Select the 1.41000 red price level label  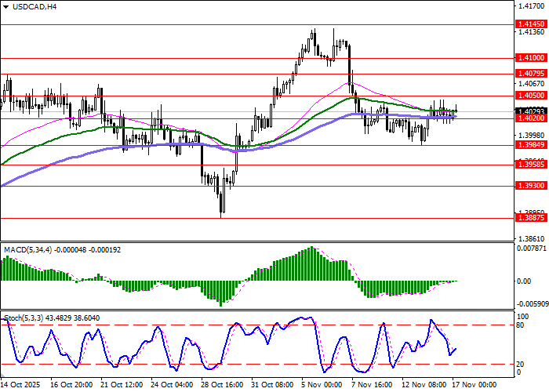point(531,58)
